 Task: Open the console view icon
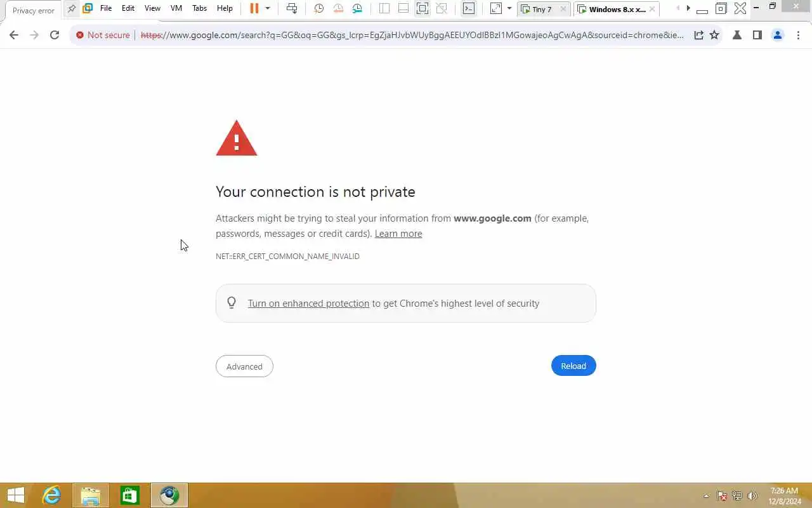tap(468, 9)
